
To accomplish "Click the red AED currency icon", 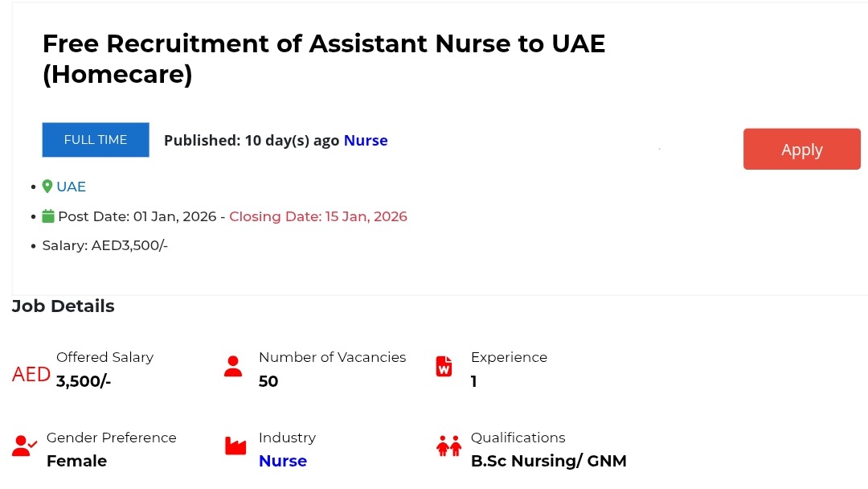I will pos(31,374).
